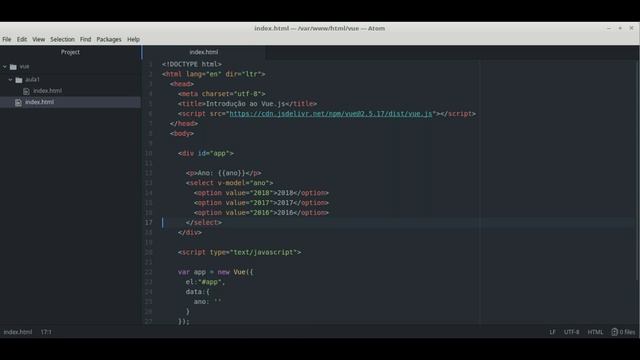Image resolution: width=640 pixels, height=360 pixels.
Task: Click the option value="2018" line
Action: 261,193
